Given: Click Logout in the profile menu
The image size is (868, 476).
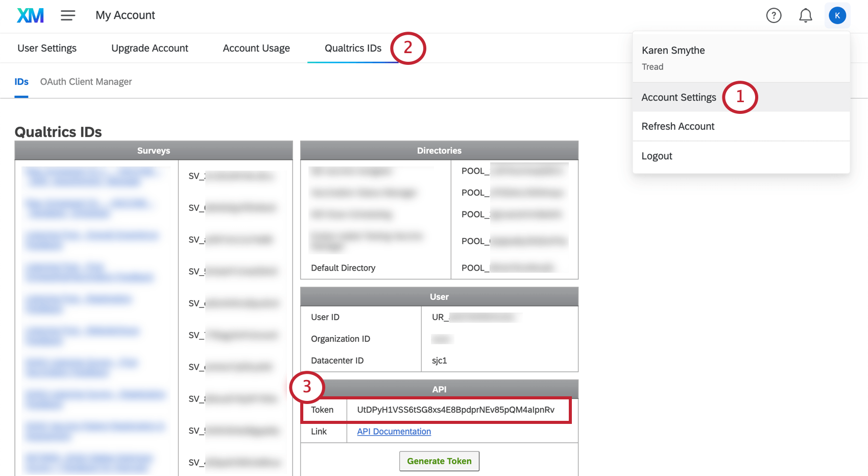Looking at the screenshot, I should pos(657,156).
